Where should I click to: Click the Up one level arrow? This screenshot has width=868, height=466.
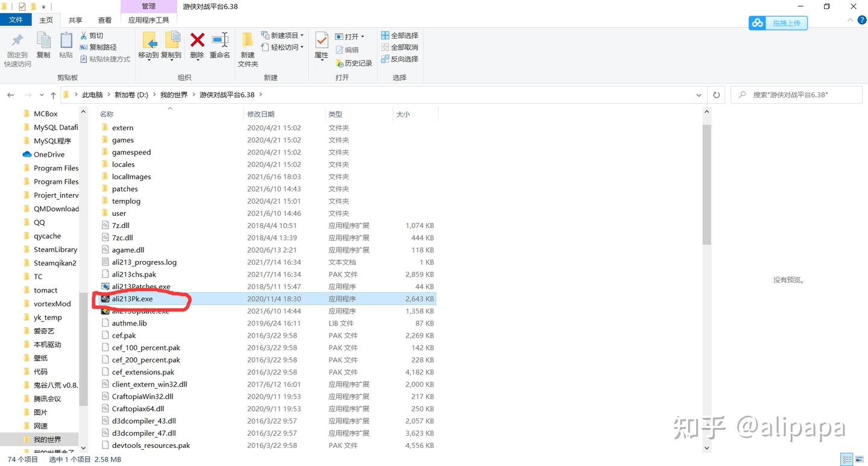point(53,95)
